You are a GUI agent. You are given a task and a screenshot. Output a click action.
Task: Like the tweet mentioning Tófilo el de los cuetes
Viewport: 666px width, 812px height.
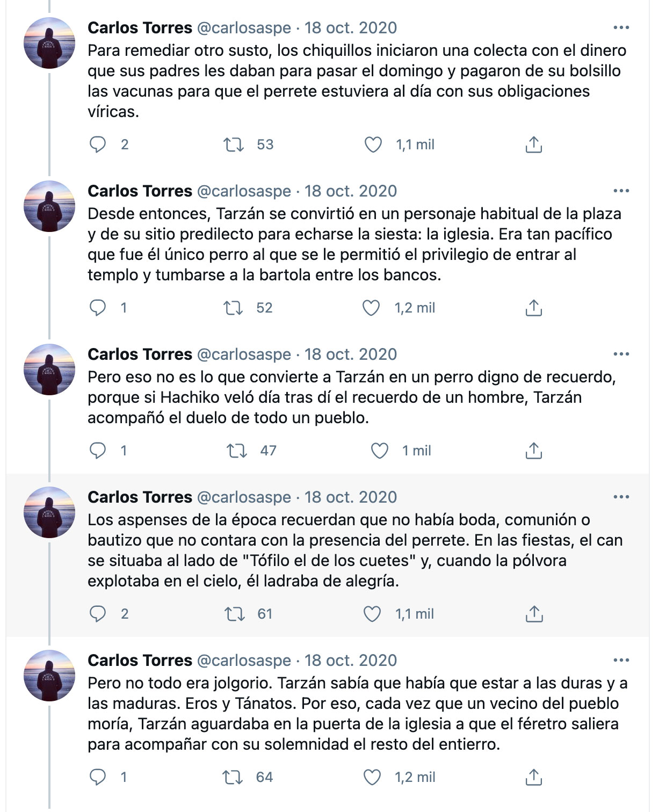[372, 614]
